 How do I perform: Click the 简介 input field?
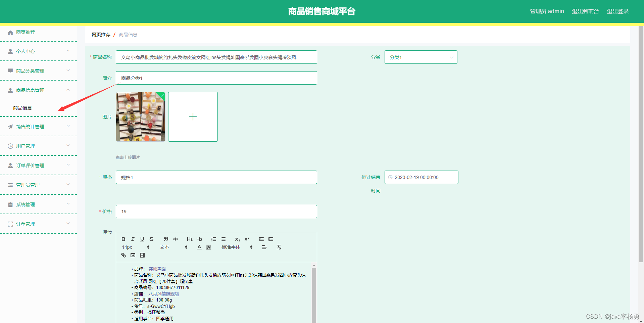pos(216,78)
